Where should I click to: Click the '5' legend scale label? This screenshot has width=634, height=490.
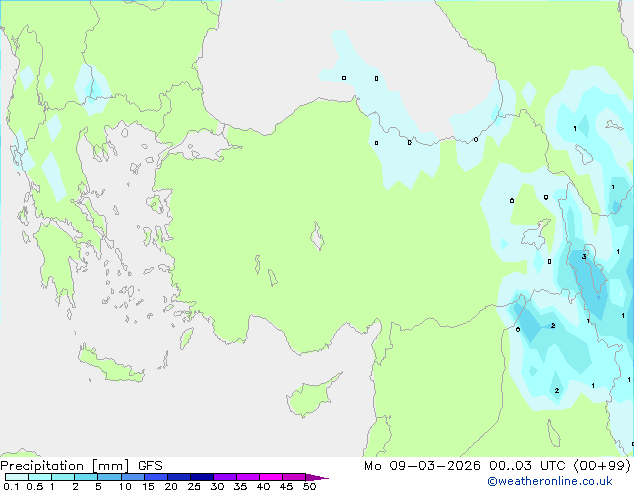pos(98,486)
